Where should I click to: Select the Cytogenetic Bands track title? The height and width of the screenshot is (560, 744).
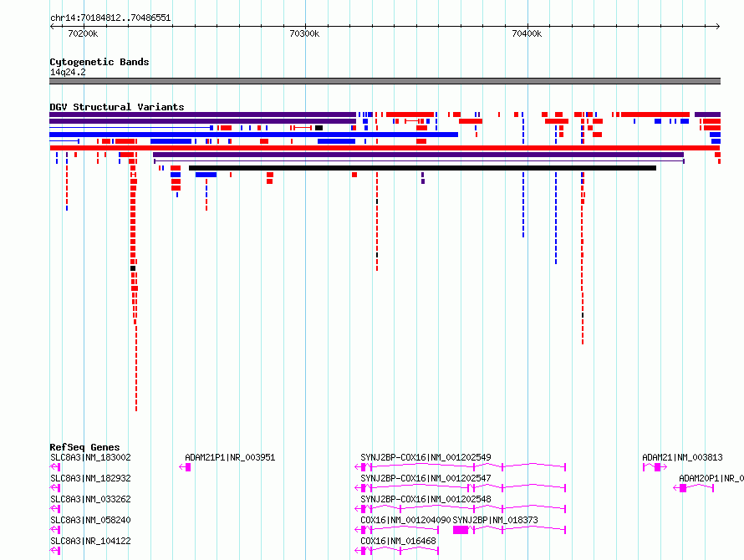[x=99, y=62]
